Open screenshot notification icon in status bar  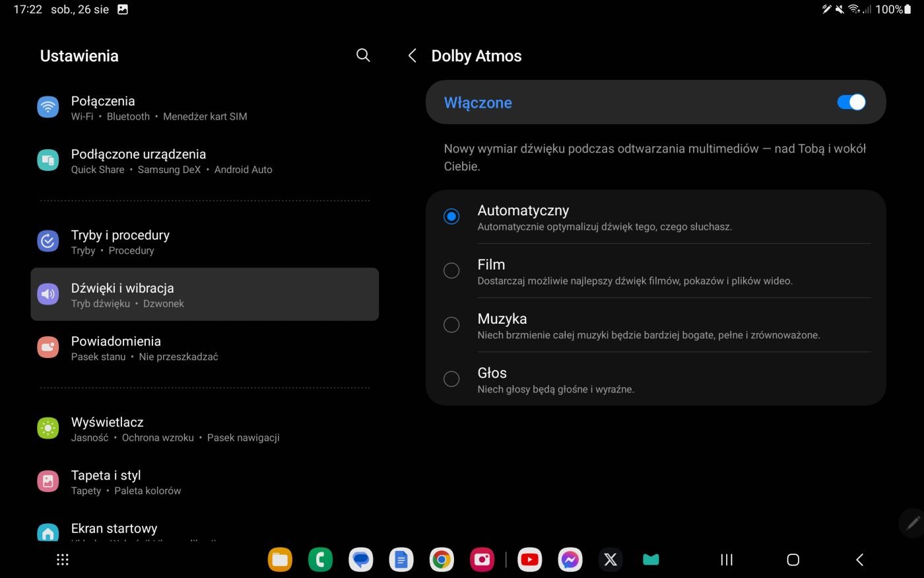click(123, 9)
